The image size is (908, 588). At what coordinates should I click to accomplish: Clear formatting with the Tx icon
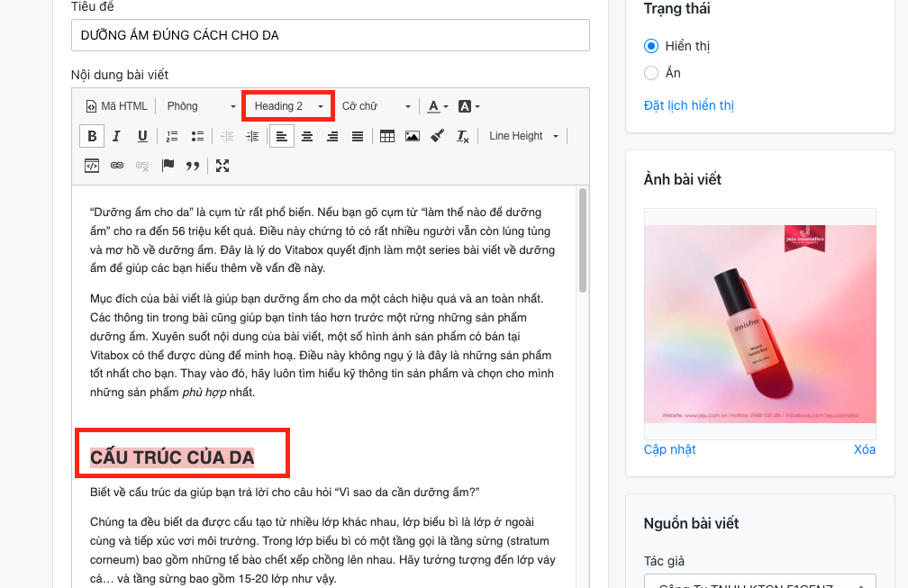coord(462,136)
